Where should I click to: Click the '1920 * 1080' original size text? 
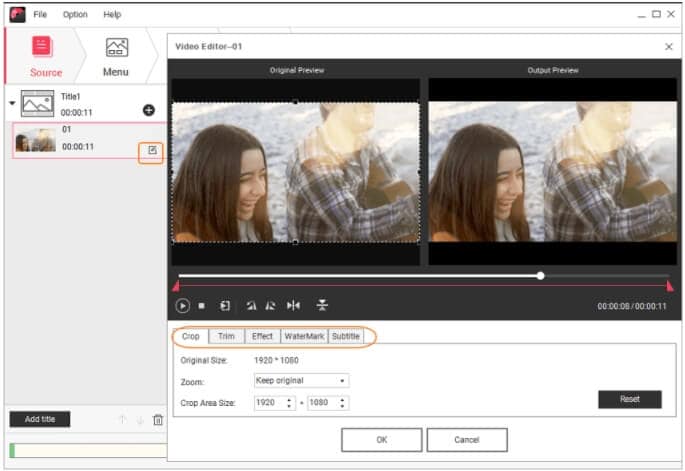coord(276,361)
